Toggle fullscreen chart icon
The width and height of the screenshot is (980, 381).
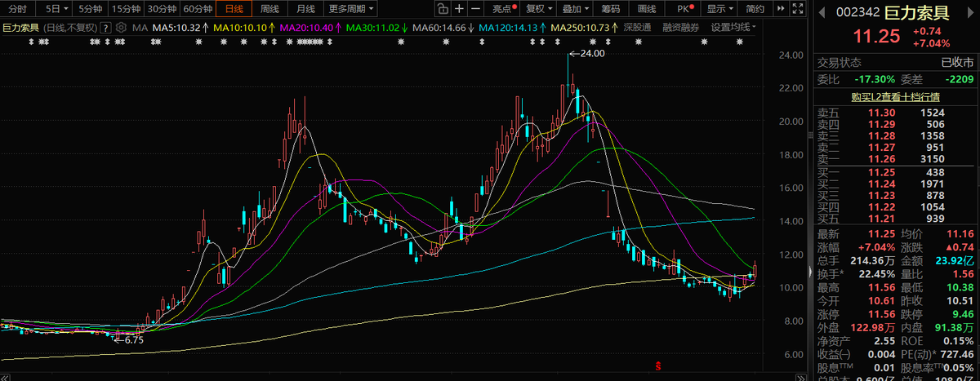pos(797,9)
